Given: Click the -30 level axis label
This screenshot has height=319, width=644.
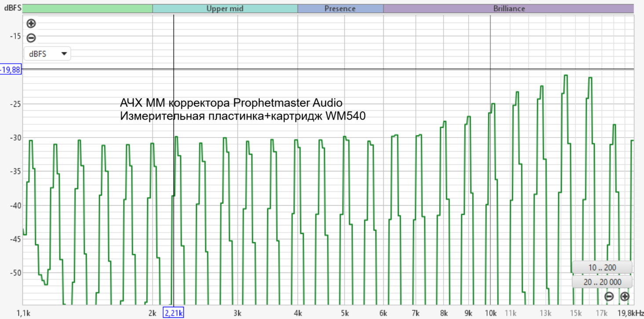Looking at the screenshot, I should point(15,138).
